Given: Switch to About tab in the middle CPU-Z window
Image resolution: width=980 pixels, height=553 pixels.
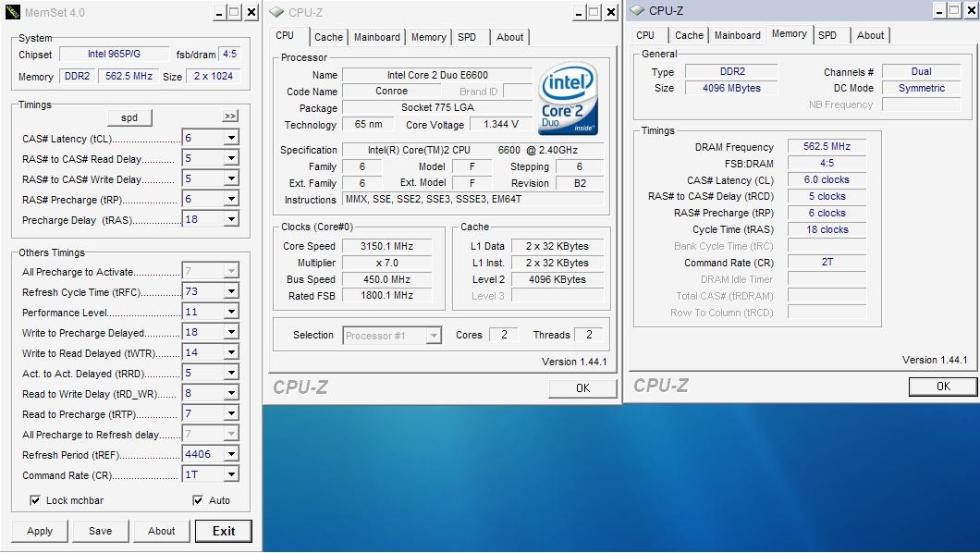Looking at the screenshot, I should 510,38.
